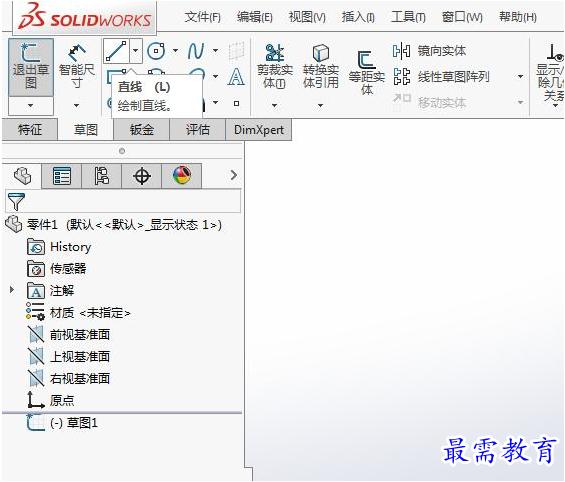Open the Spline tool dropdown arrow

point(215,51)
